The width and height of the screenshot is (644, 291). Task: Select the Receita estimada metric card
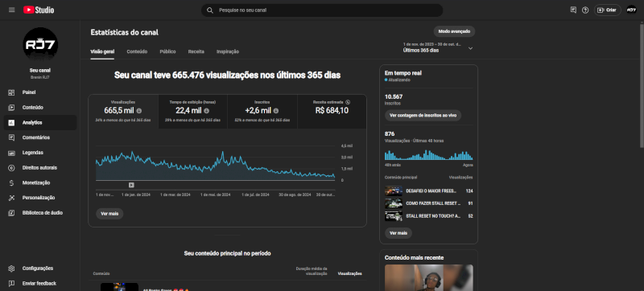point(332,112)
